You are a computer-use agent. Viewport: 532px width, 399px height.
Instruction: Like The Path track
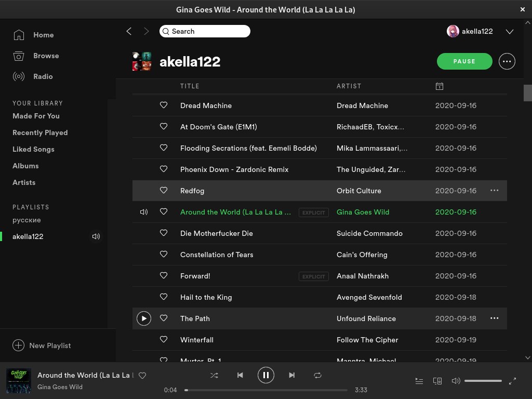tap(164, 318)
